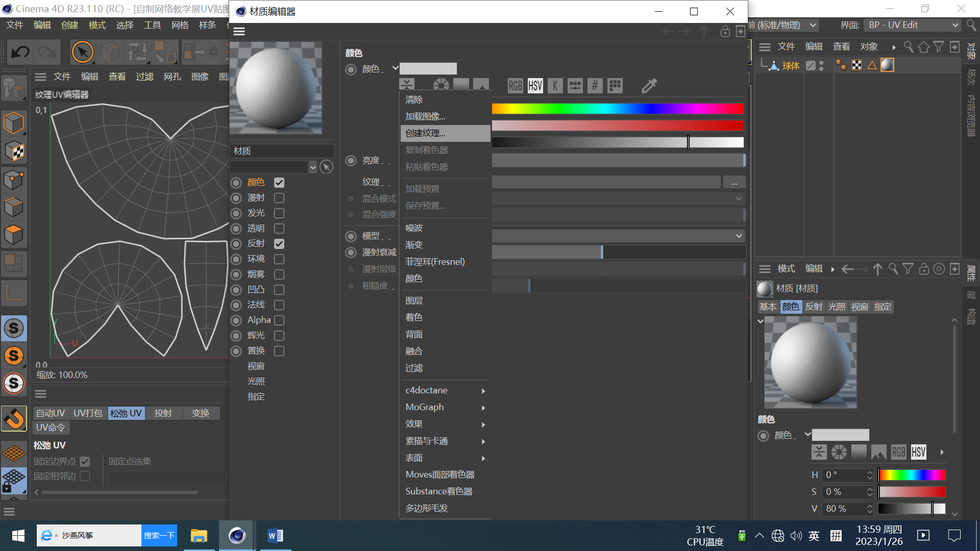Disable the 反射 channel checkbox

[279, 244]
